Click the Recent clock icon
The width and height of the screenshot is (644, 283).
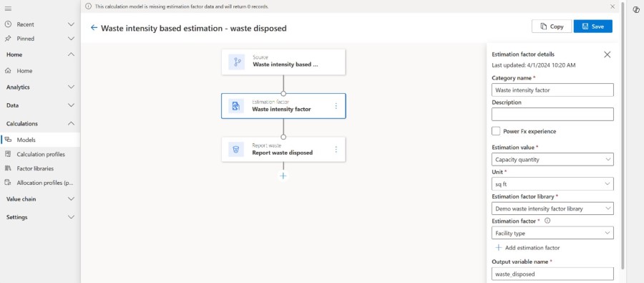(8, 24)
